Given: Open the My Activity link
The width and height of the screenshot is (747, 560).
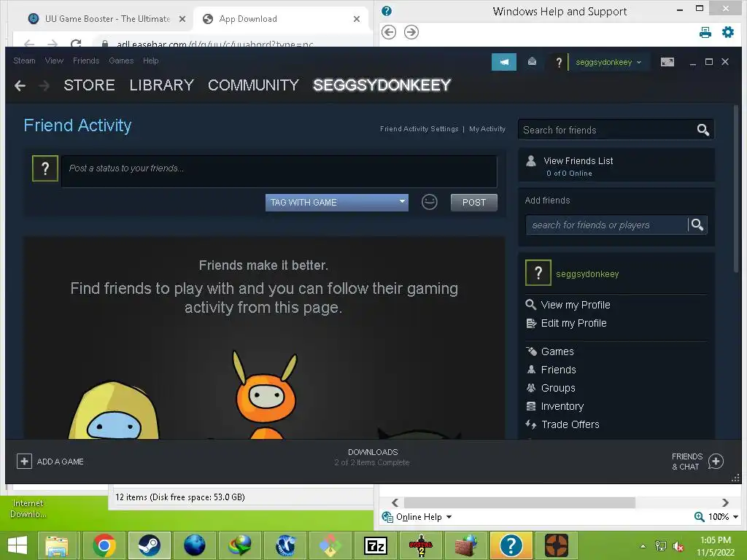Looking at the screenshot, I should (487, 128).
